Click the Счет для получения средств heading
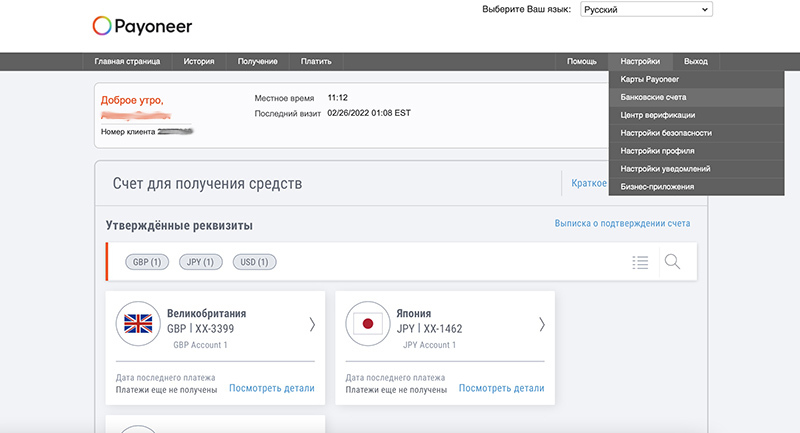 207,184
